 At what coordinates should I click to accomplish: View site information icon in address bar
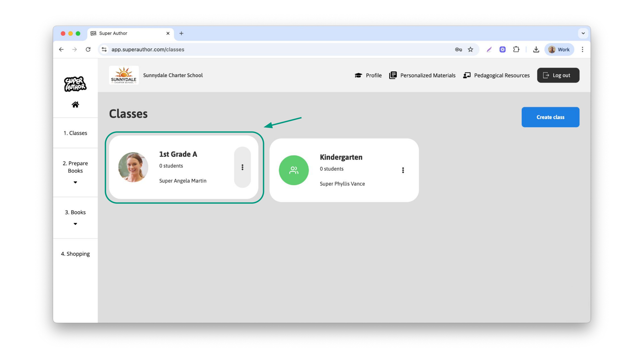tap(104, 50)
